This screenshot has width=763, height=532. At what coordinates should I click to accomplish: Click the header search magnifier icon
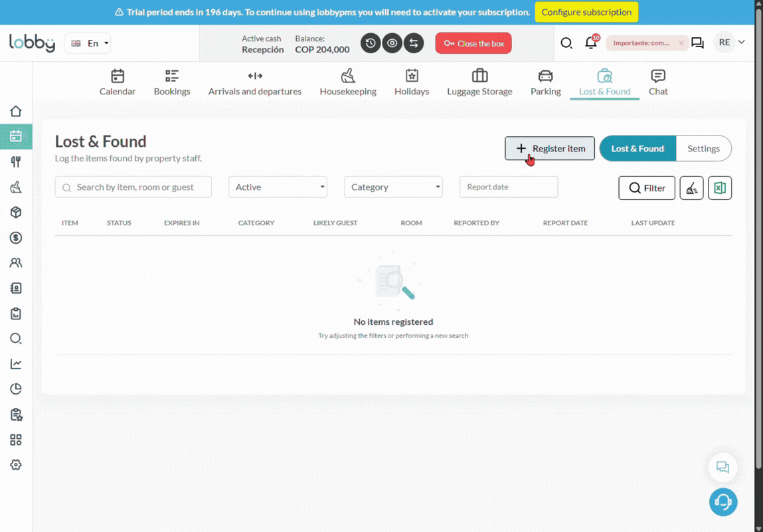(x=566, y=43)
